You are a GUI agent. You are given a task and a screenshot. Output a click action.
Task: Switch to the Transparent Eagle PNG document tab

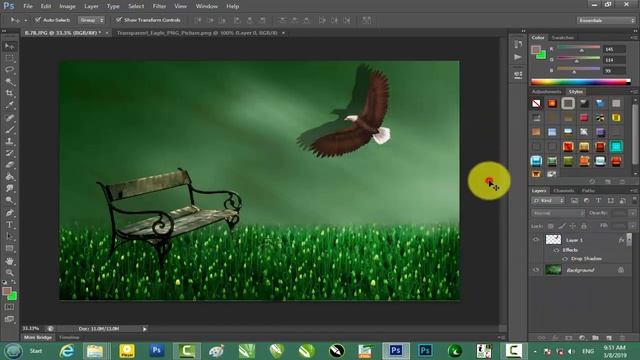tap(197, 33)
